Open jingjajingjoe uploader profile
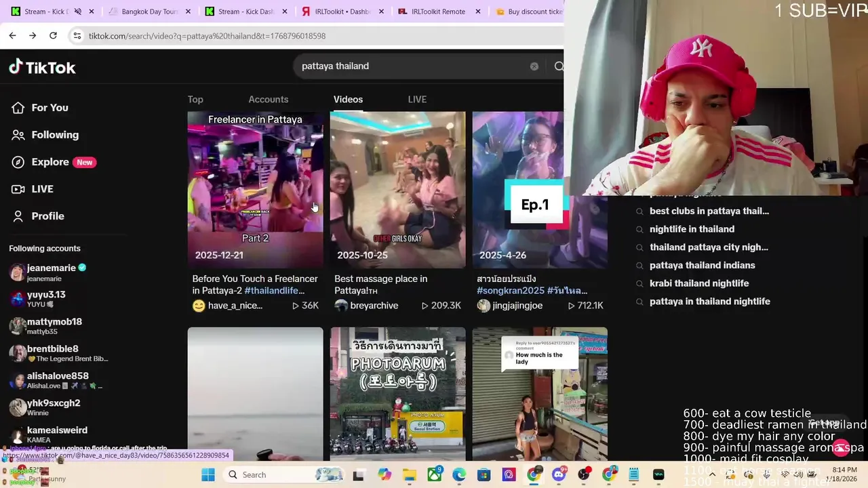Screen dimensions: 868x488 517,306
